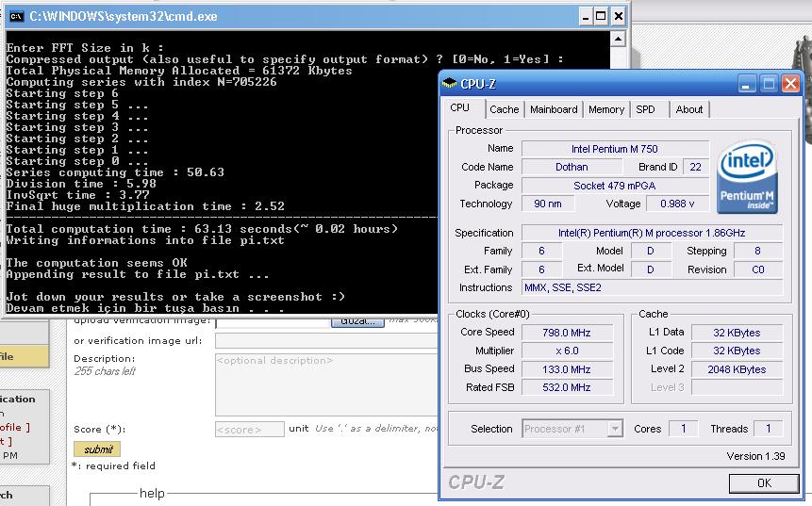This screenshot has height=506, width=812.
Task: Switch to the Cache tab in CPU-Z
Action: pos(504,109)
